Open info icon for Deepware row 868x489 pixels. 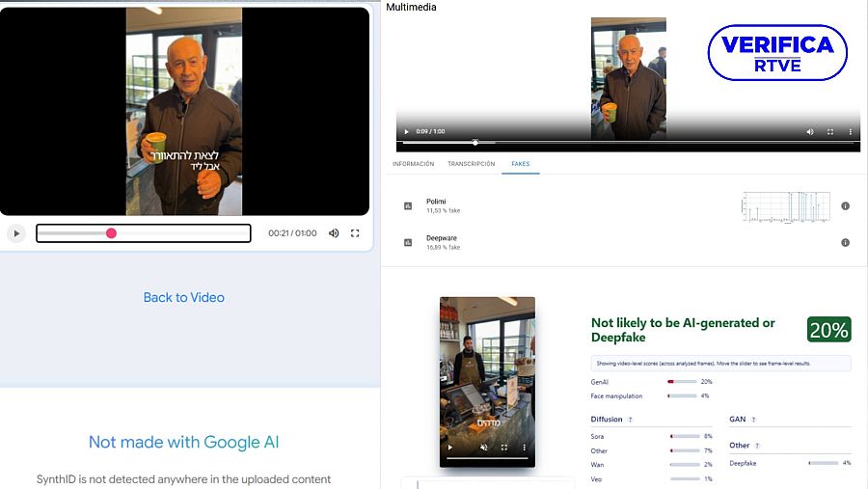845,242
